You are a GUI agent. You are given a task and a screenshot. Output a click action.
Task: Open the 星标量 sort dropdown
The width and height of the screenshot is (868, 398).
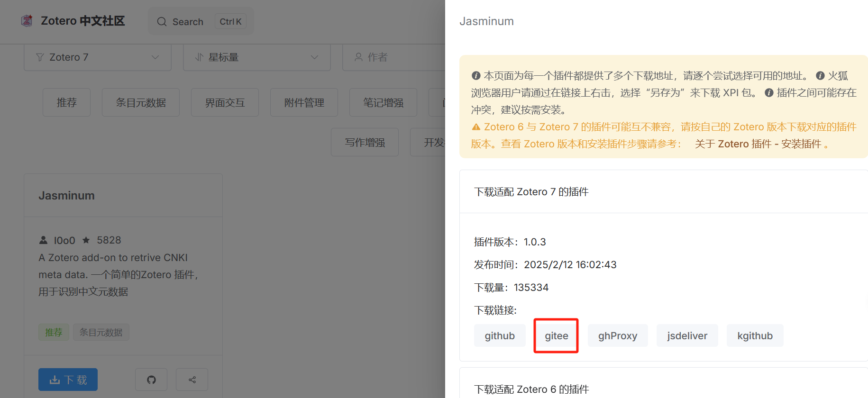[314, 57]
